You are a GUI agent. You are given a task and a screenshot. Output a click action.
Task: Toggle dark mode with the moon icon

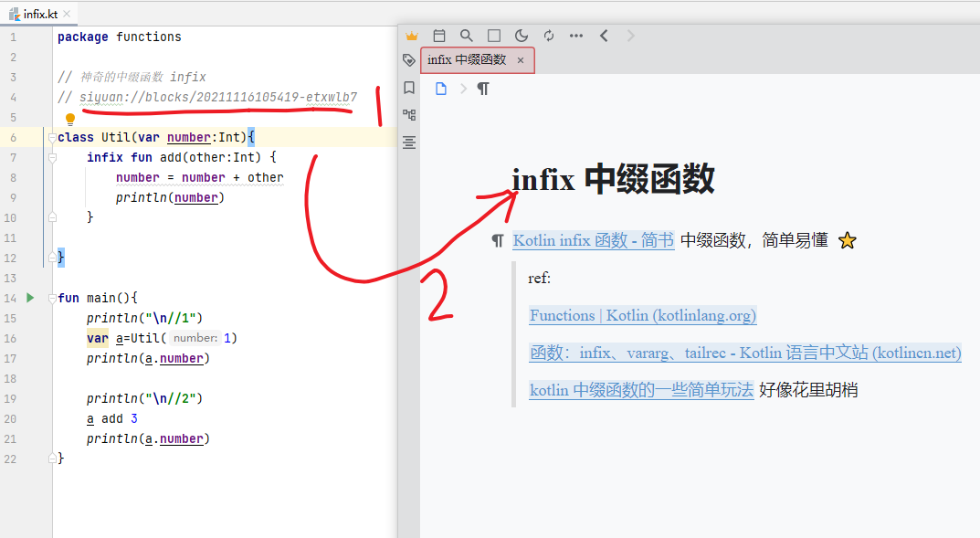(522, 36)
